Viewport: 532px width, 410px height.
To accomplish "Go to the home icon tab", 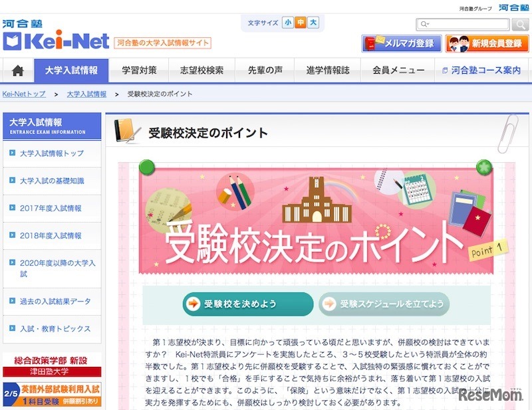I will point(18,70).
